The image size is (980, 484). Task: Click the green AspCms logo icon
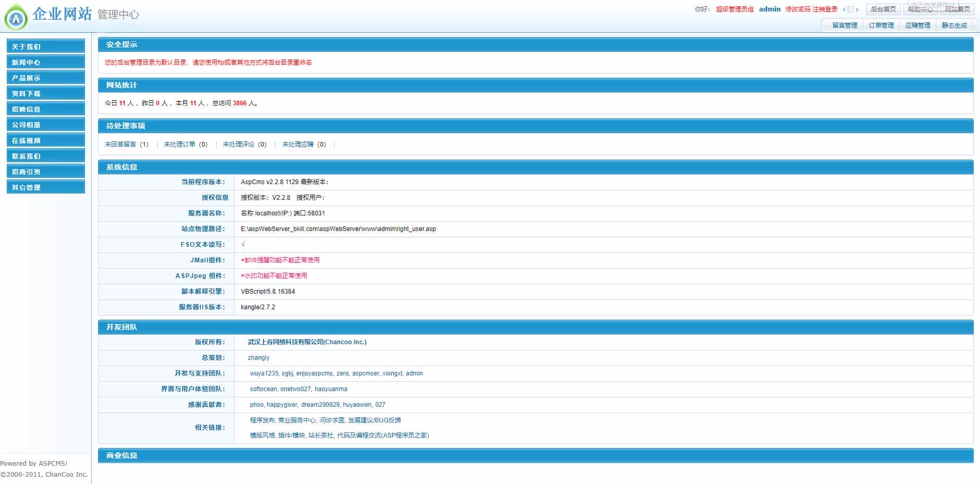pos(16,18)
